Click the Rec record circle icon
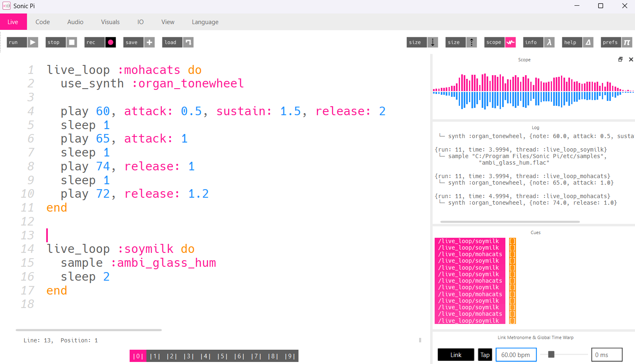Image resolution: width=635 pixels, height=364 pixels. pyautogui.click(x=110, y=42)
